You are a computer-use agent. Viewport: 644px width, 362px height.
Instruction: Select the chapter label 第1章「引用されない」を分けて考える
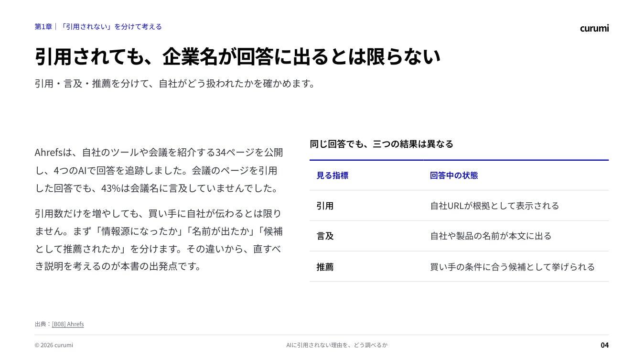point(98,27)
